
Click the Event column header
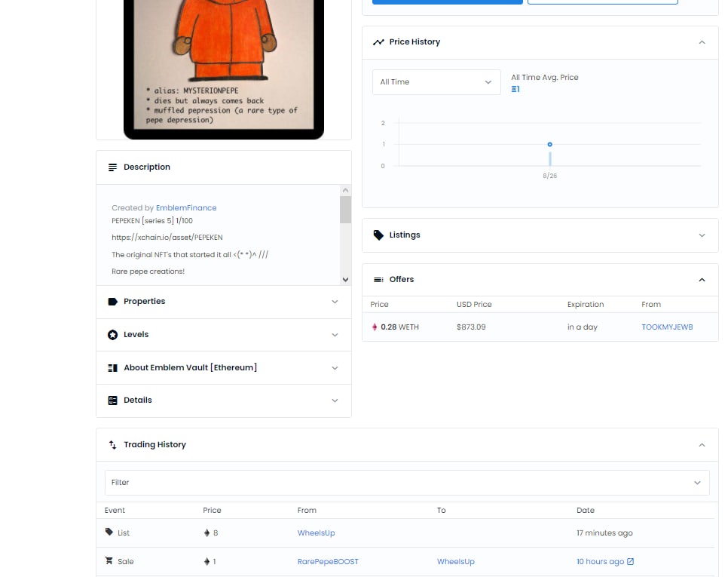(115, 510)
